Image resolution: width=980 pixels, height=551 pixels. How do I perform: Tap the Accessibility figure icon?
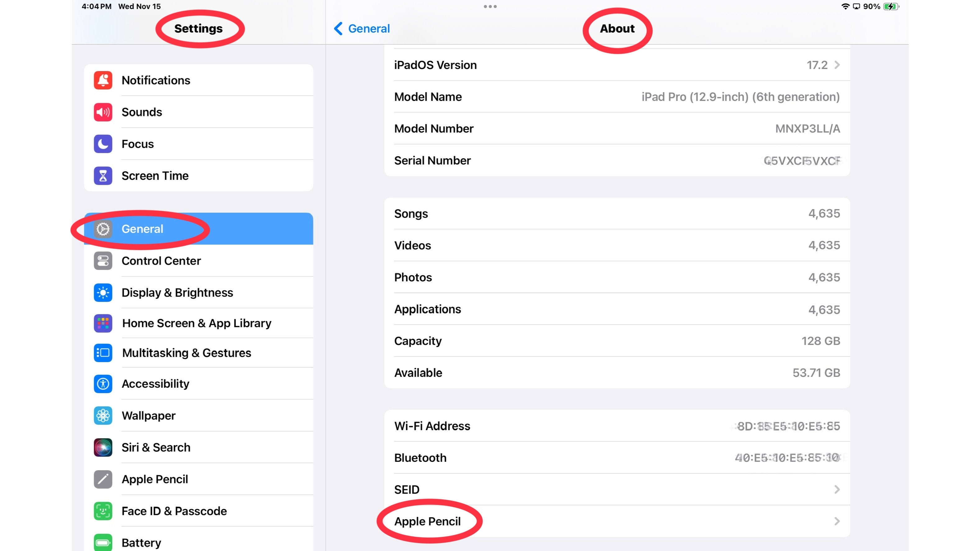coord(103,384)
